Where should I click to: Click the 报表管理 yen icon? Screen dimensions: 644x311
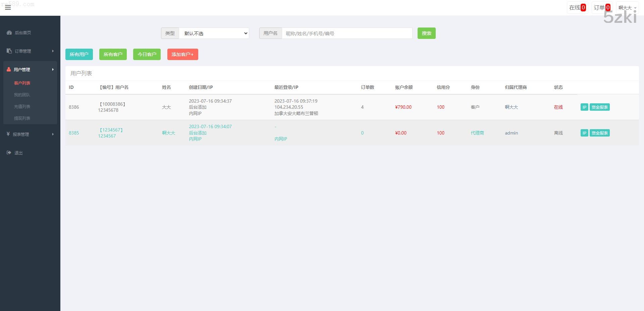coord(8,134)
